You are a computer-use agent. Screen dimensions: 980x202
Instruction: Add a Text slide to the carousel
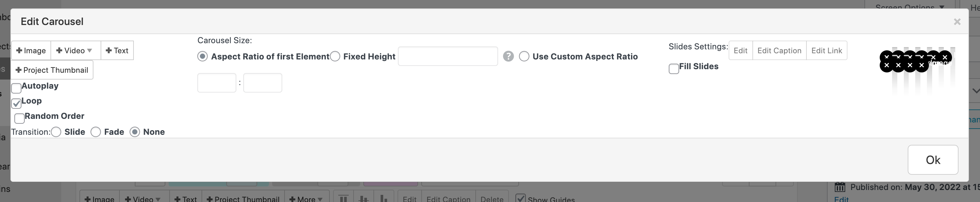(117, 51)
